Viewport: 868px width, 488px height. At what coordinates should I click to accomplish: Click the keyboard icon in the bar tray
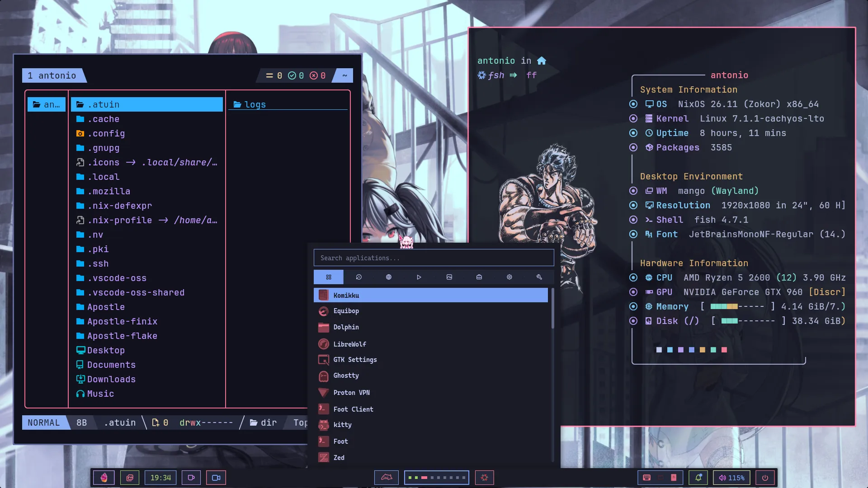coord(647,478)
